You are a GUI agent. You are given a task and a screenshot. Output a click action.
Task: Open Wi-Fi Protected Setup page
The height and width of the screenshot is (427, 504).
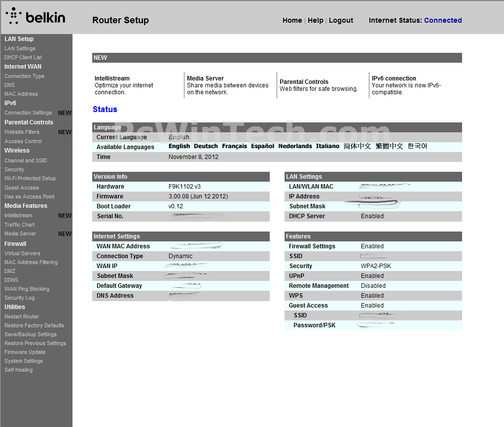pos(30,178)
